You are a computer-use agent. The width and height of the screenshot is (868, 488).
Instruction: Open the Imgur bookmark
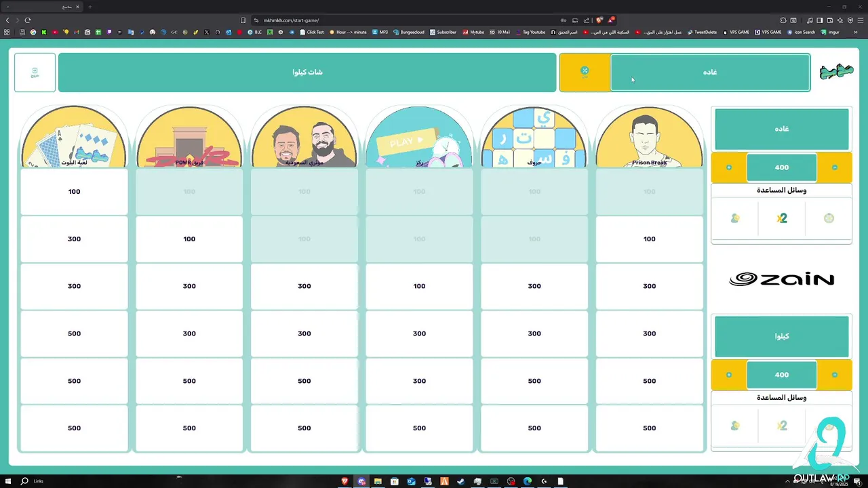(x=830, y=32)
